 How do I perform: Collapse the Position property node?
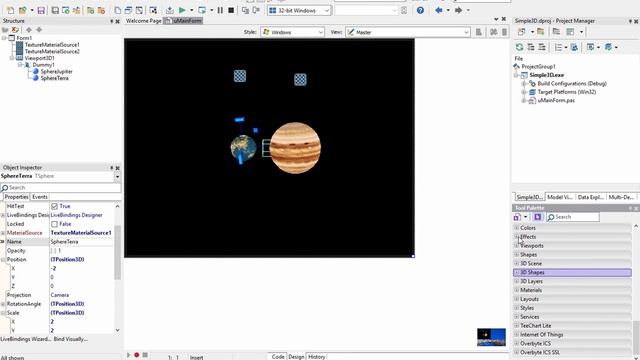tap(3, 260)
